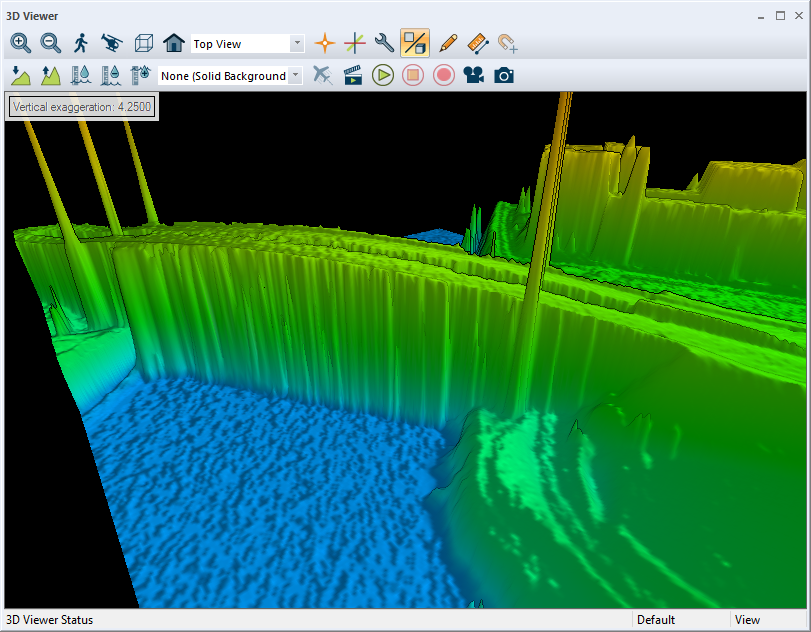Toggle the highlighted 2D/3D link view button

(415, 43)
